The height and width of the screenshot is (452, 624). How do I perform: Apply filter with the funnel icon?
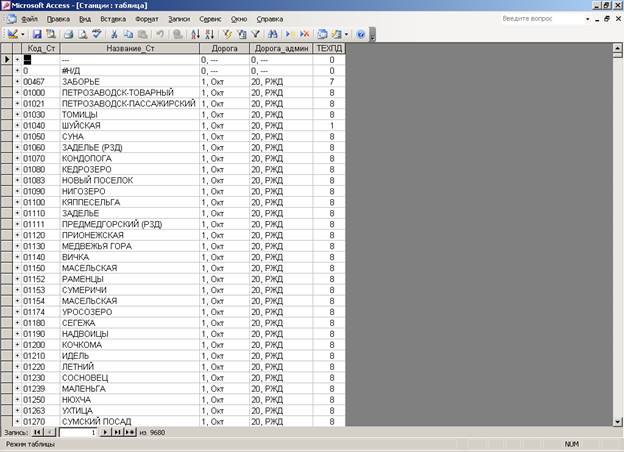tap(256, 34)
